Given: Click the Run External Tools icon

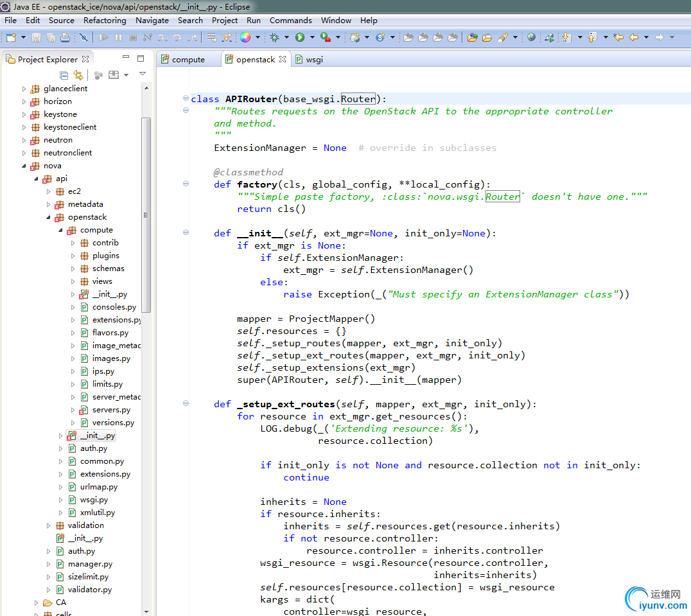Looking at the screenshot, I should pos(325,37).
